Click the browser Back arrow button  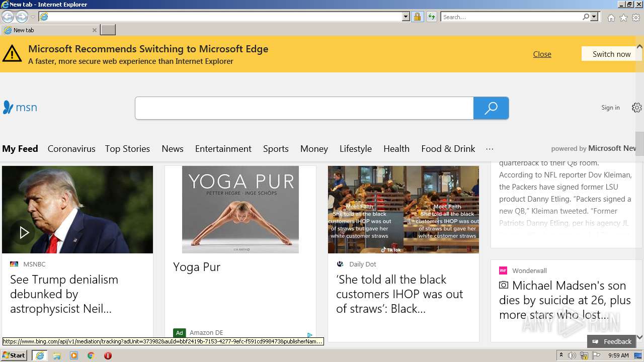tap(8, 17)
